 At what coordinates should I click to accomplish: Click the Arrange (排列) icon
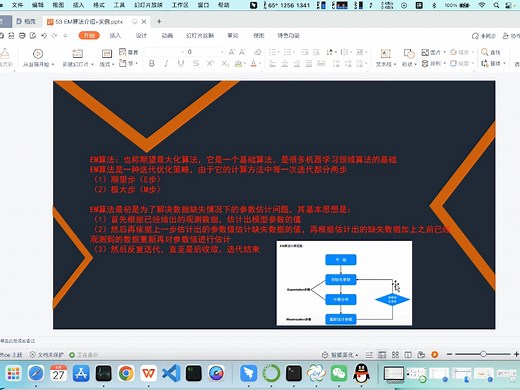click(x=425, y=63)
